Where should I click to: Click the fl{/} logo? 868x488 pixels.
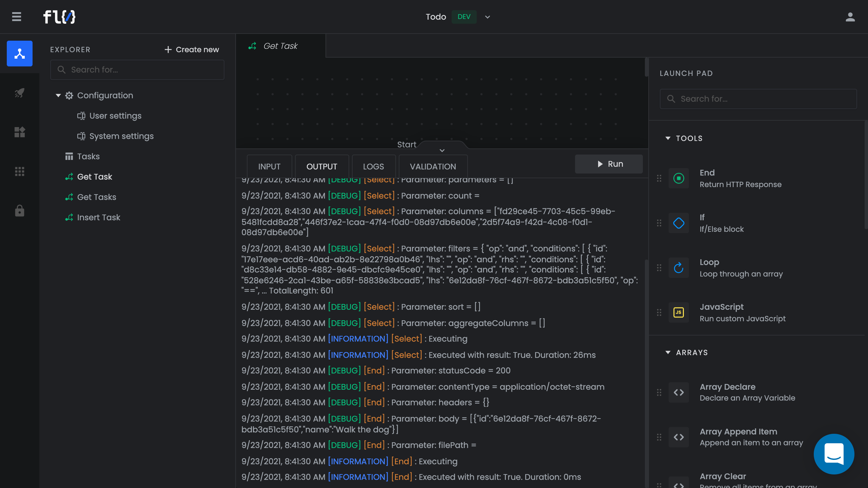59,17
